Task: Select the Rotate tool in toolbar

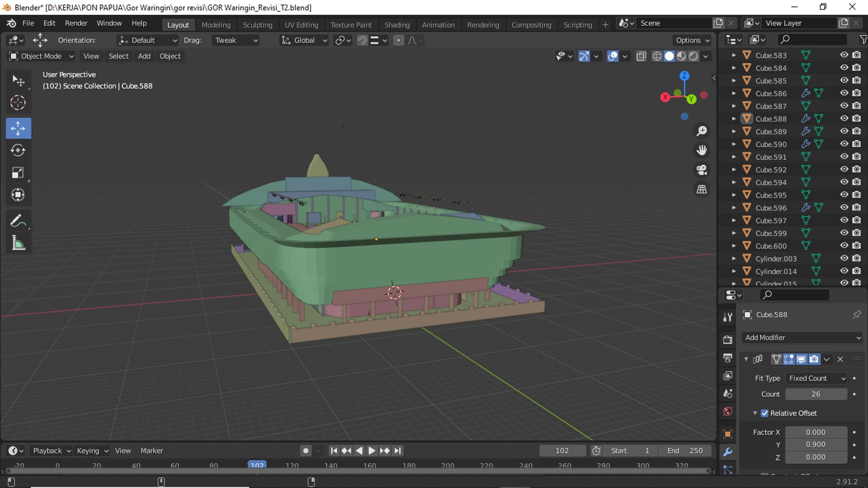Action: pos(18,150)
